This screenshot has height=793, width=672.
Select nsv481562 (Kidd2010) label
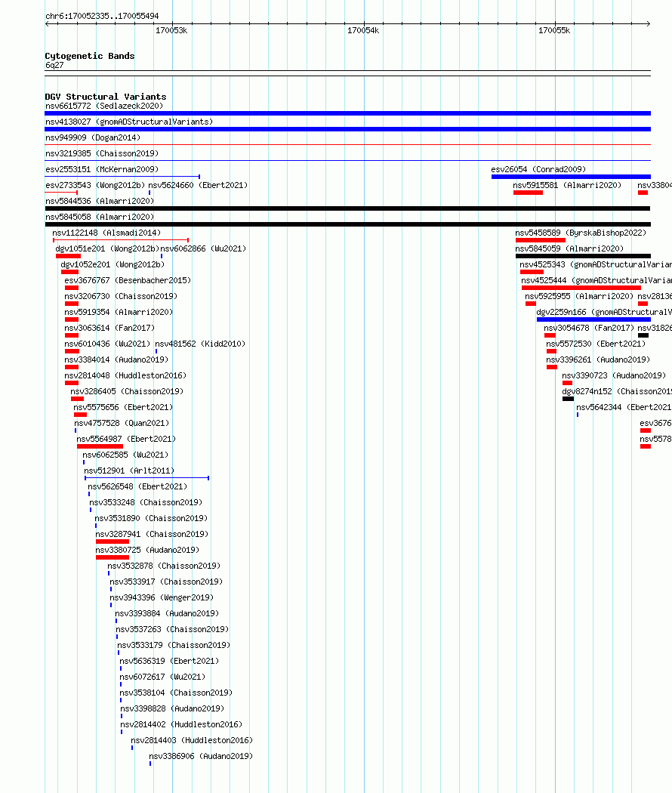point(200,344)
